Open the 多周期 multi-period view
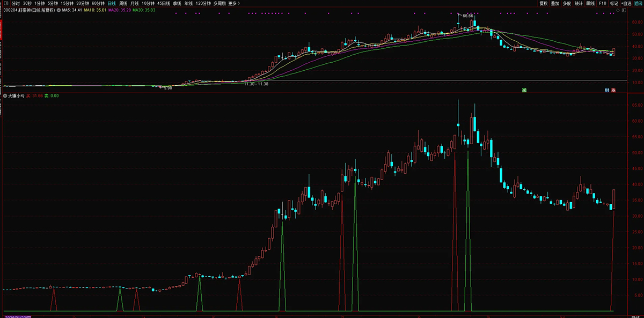The height and width of the screenshot is (318, 644). [x=219, y=3]
